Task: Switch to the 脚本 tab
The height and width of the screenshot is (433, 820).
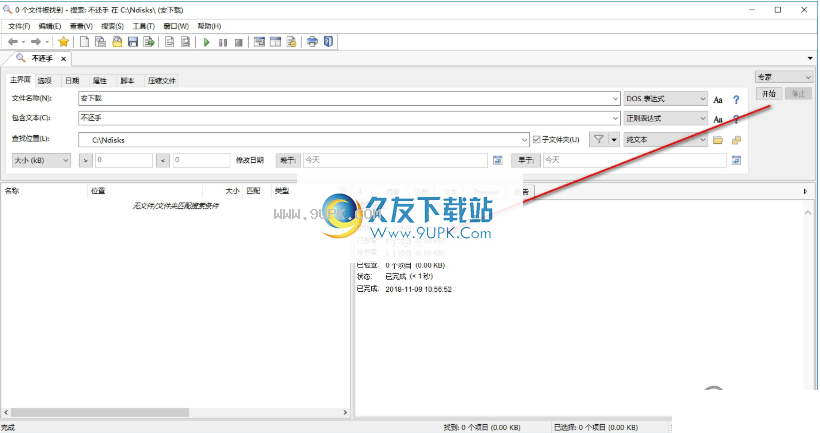Action: (127, 81)
